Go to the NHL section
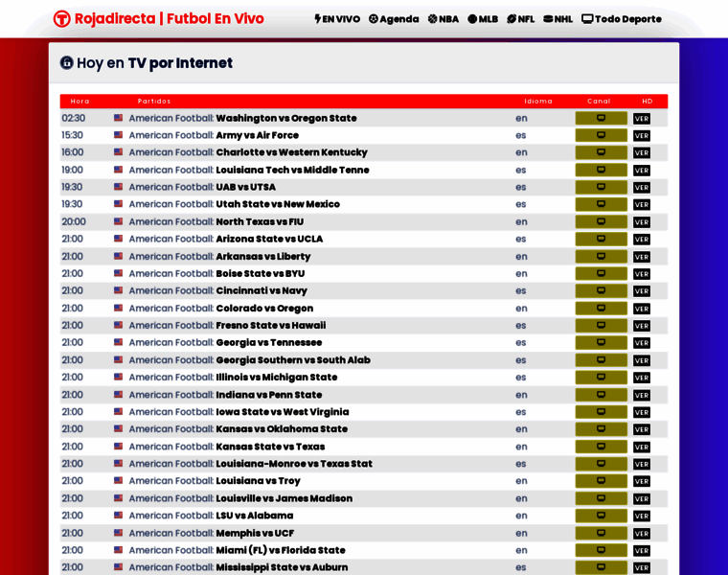 (x=557, y=19)
